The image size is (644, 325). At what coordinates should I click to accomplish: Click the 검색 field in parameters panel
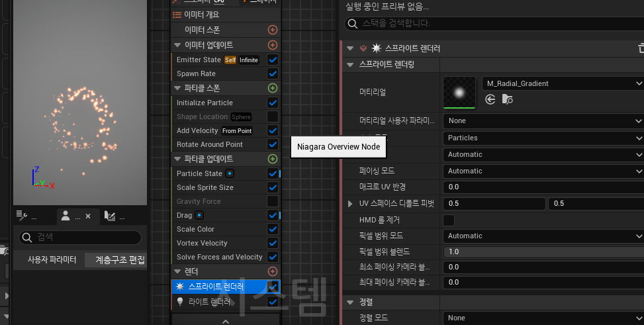80,238
